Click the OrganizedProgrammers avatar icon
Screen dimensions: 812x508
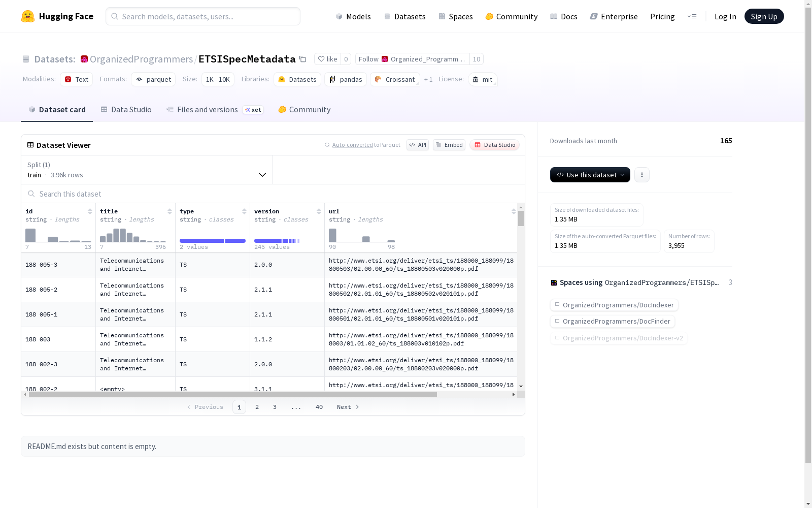pyautogui.click(x=84, y=59)
